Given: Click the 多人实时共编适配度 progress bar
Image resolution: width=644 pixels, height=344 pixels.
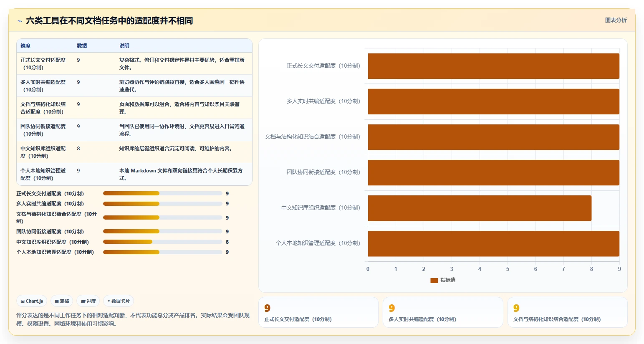Looking at the screenshot, I should (x=163, y=204).
